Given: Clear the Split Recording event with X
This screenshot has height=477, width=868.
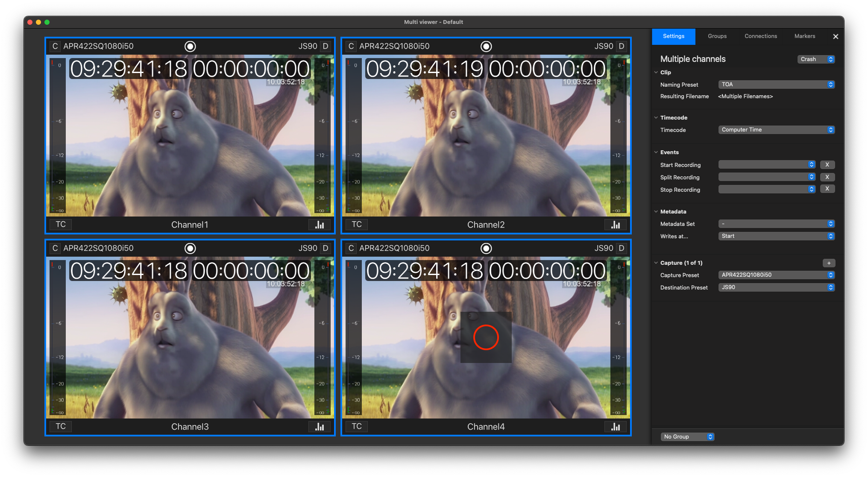Looking at the screenshot, I should (827, 177).
